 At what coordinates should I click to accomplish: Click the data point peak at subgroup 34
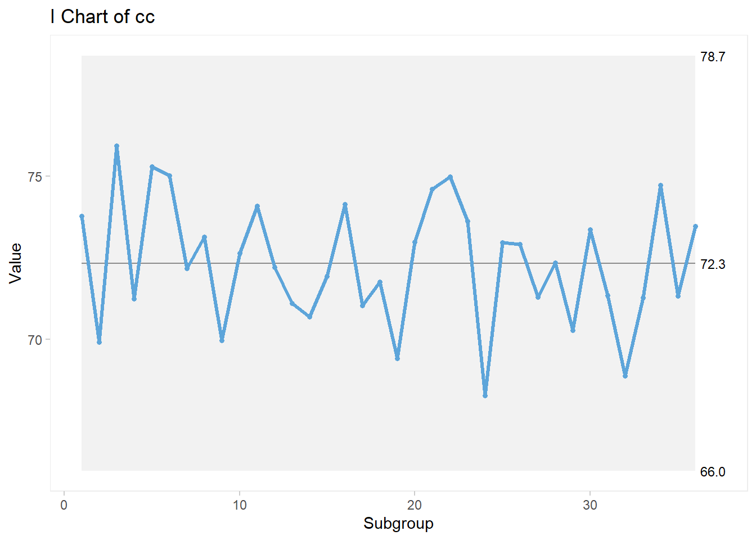[x=660, y=186]
